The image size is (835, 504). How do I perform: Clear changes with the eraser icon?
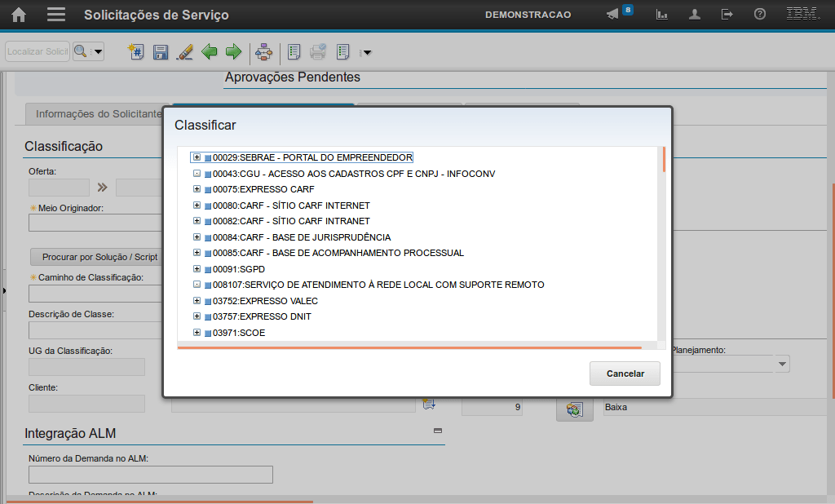(185, 51)
